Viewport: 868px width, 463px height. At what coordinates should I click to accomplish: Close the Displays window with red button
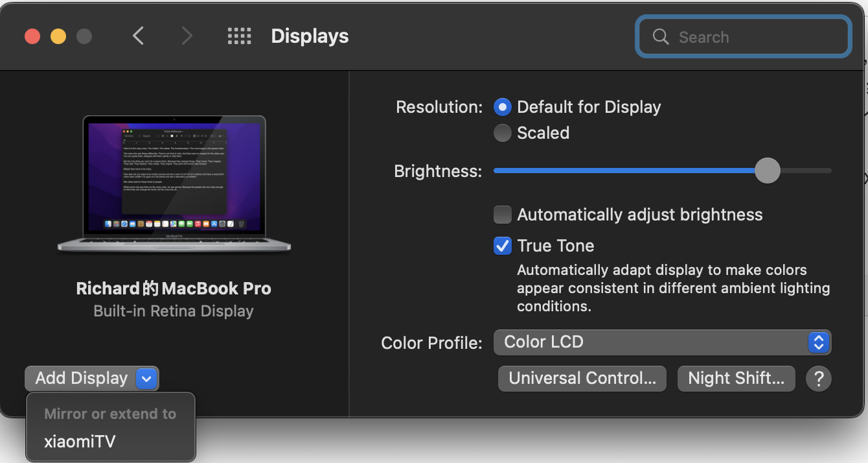point(32,36)
